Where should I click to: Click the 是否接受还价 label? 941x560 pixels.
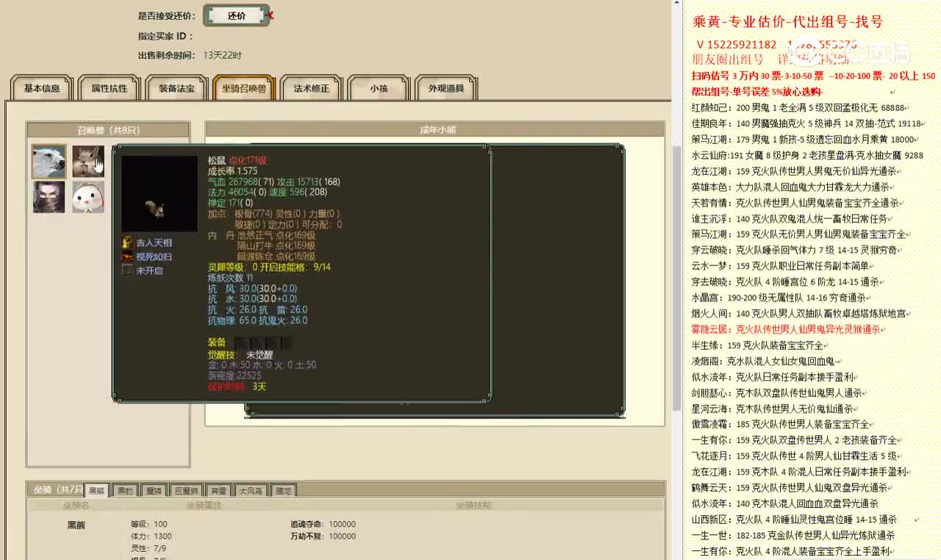167,15
